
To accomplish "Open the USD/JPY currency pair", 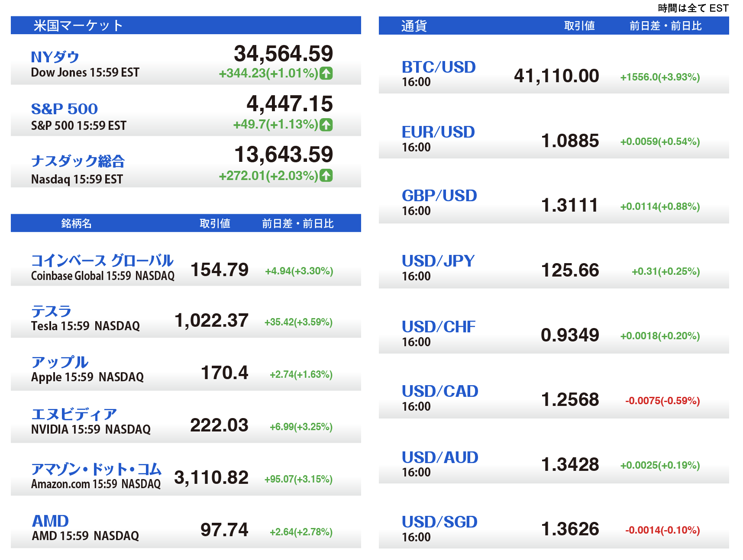I will tap(438, 261).
